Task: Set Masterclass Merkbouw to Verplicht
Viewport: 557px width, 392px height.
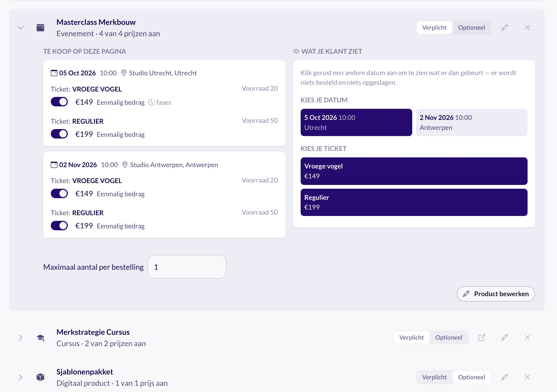Action: point(434,28)
